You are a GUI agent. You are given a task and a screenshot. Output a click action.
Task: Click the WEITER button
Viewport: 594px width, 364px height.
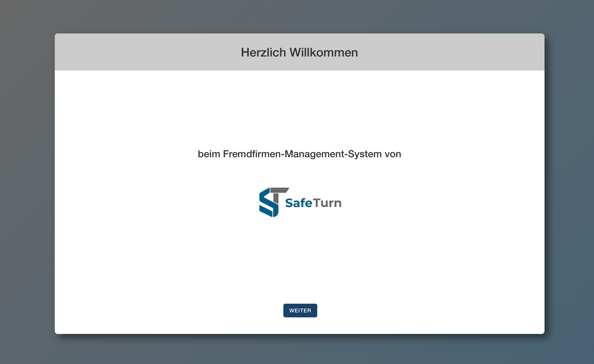click(x=300, y=310)
